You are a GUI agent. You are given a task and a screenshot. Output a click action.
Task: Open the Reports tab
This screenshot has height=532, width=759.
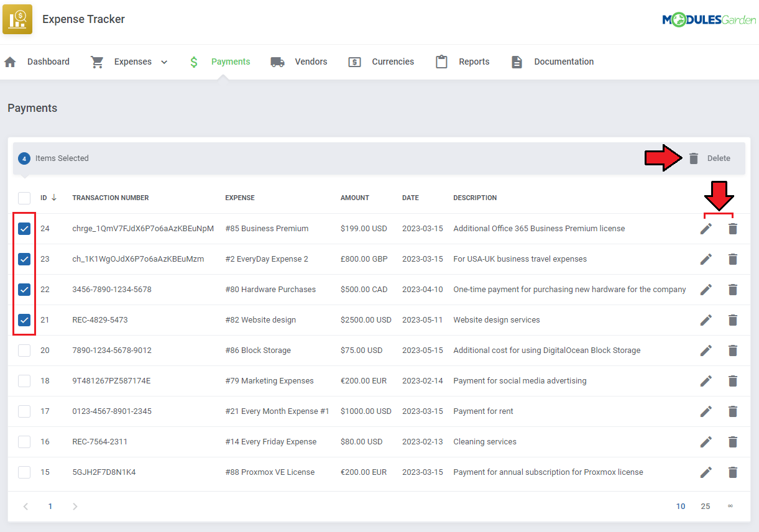click(462, 62)
